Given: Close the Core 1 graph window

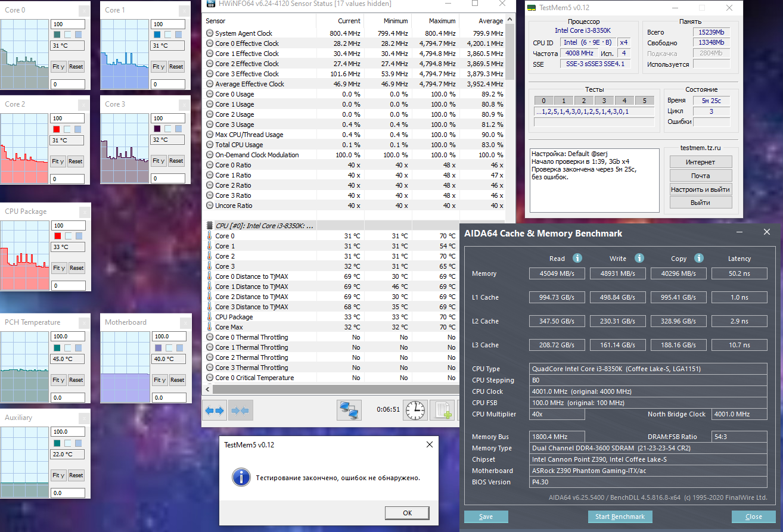Looking at the screenshot, I should (x=185, y=10).
